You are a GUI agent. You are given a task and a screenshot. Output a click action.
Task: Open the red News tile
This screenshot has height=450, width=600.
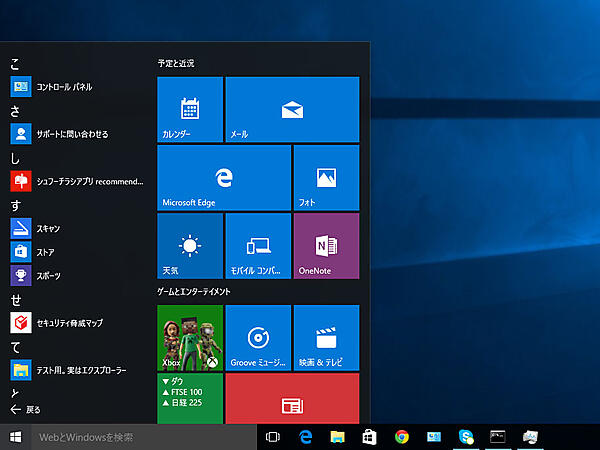point(292,398)
